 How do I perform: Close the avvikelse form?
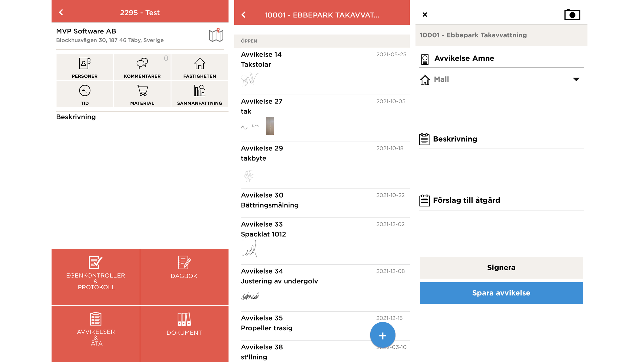pyautogui.click(x=425, y=15)
